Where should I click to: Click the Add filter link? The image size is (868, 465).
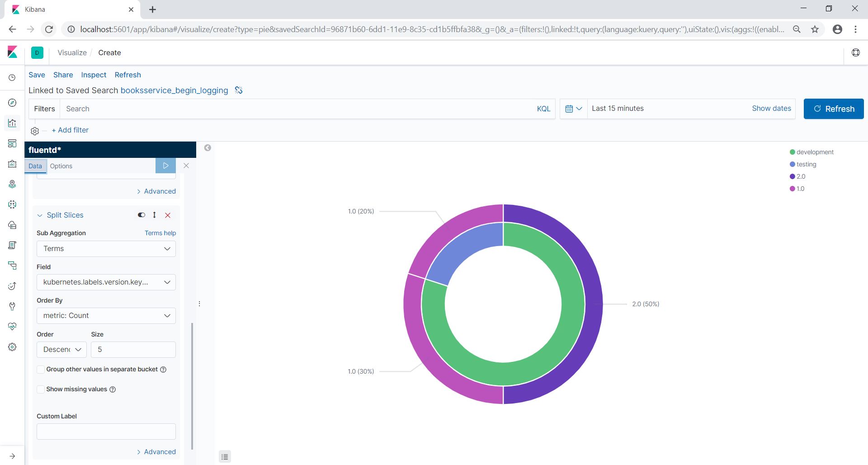[70, 130]
